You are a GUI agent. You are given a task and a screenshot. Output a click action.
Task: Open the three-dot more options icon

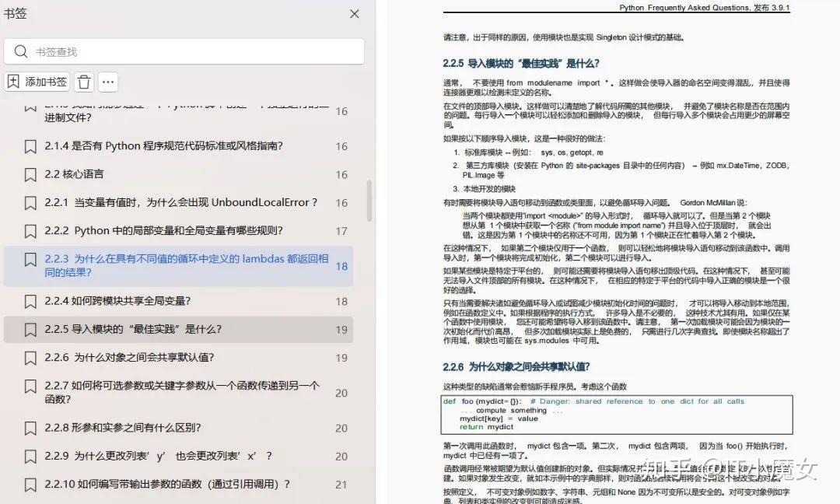tap(108, 81)
